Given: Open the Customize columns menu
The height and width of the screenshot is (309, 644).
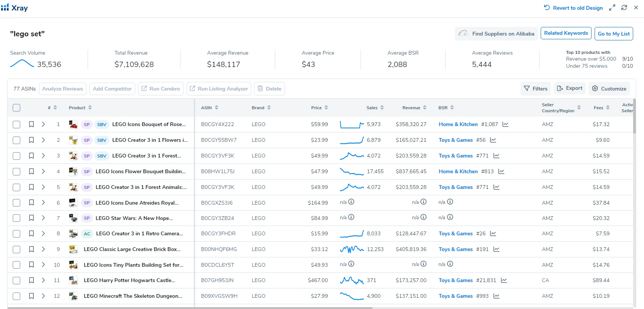Looking at the screenshot, I should 609,89.
